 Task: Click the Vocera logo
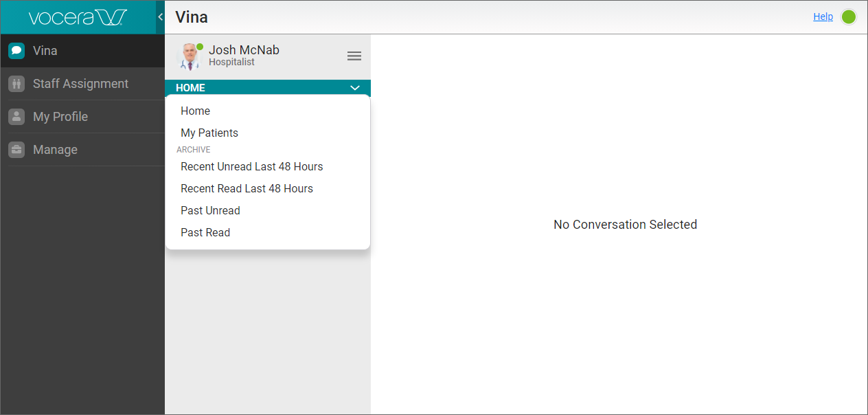pyautogui.click(x=78, y=17)
